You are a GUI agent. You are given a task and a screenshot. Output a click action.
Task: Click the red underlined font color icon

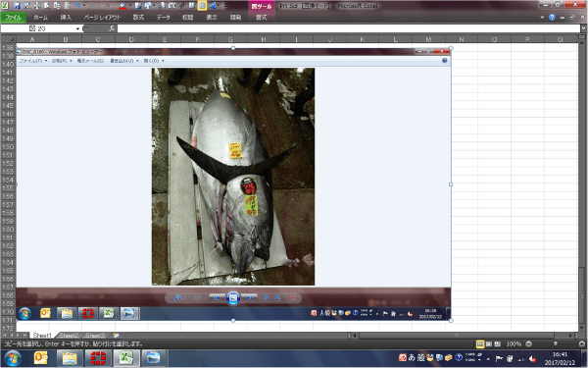pyautogui.click(x=122, y=6)
